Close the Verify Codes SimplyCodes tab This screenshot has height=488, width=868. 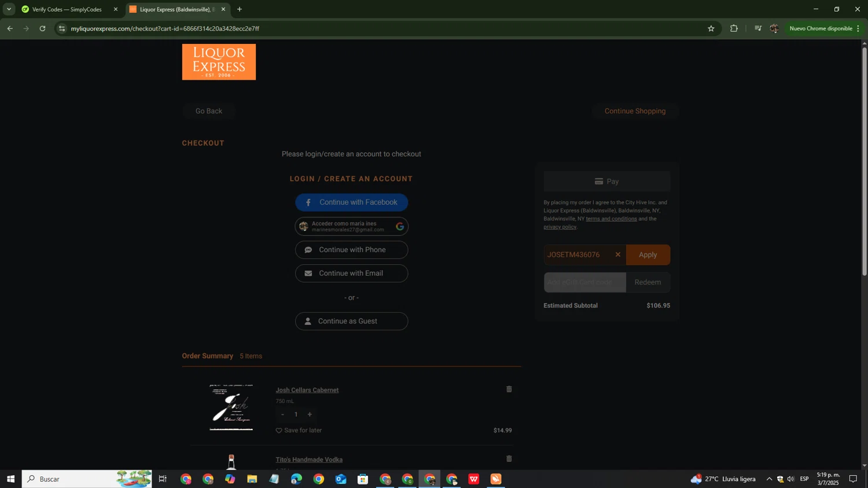(x=115, y=9)
